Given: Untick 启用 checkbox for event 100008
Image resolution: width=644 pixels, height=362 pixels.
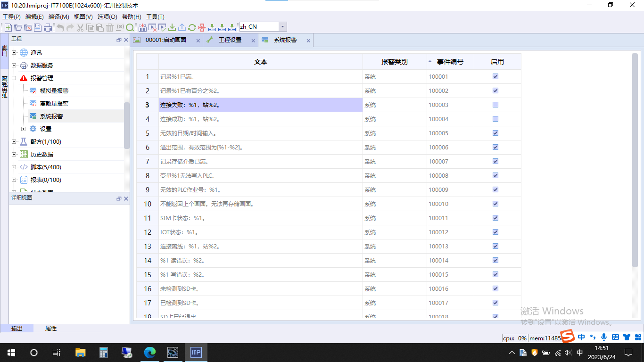Looking at the screenshot, I should click(495, 175).
